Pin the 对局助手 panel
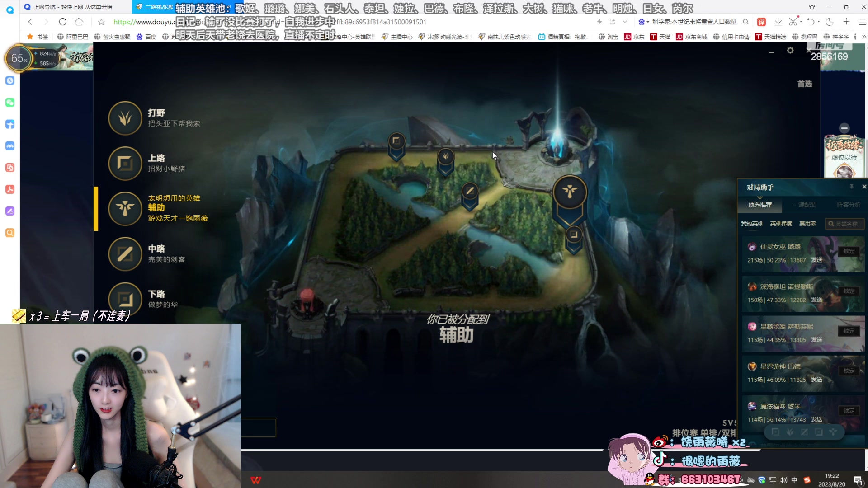The width and height of the screenshot is (868, 488). 852,187
